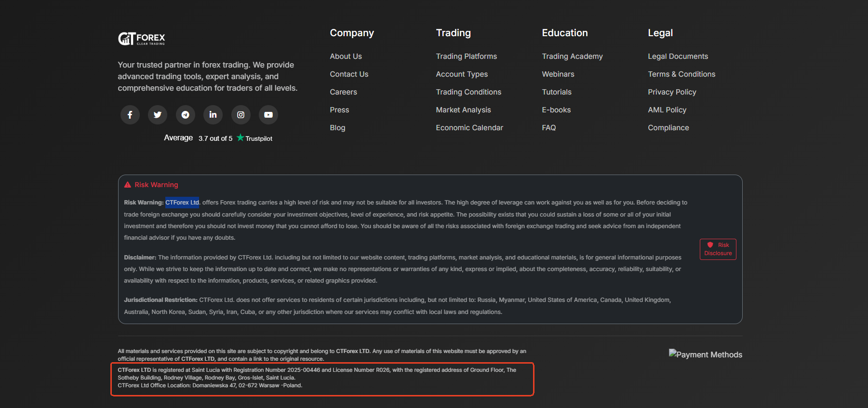
Task: Go to the Webinars page
Action: pos(558,74)
